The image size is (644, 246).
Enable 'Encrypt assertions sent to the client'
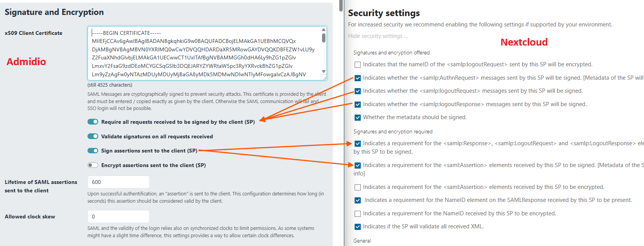click(93, 165)
